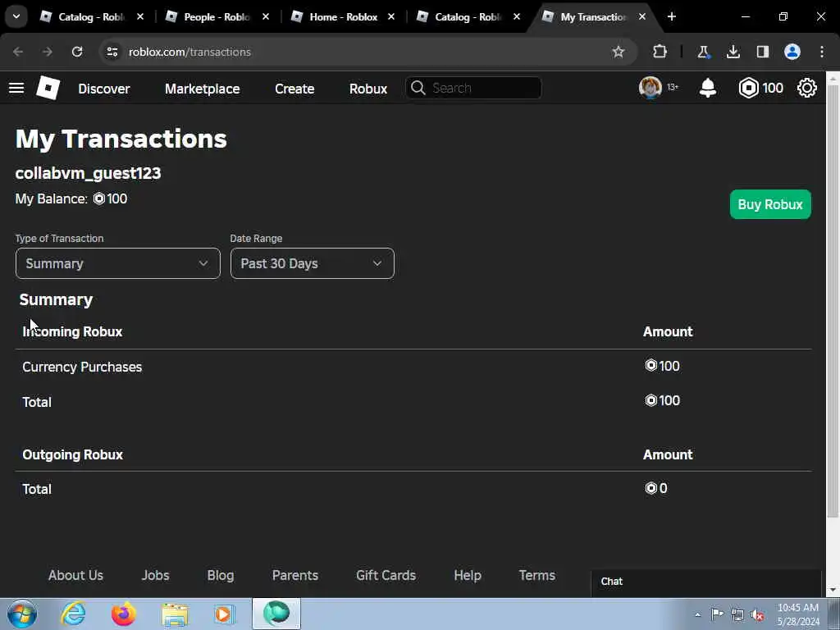Click the forward navigation arrow

pos(48,52)
